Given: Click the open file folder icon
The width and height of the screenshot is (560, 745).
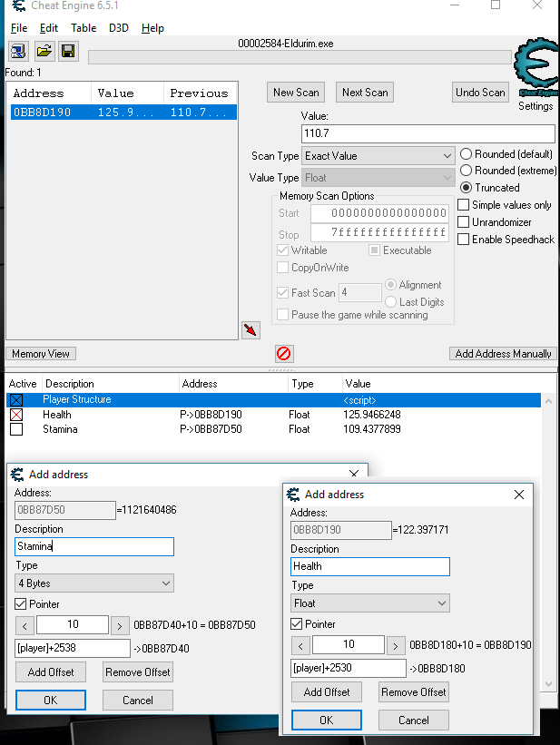Looking at the screenshot, I should click(43, 51).
